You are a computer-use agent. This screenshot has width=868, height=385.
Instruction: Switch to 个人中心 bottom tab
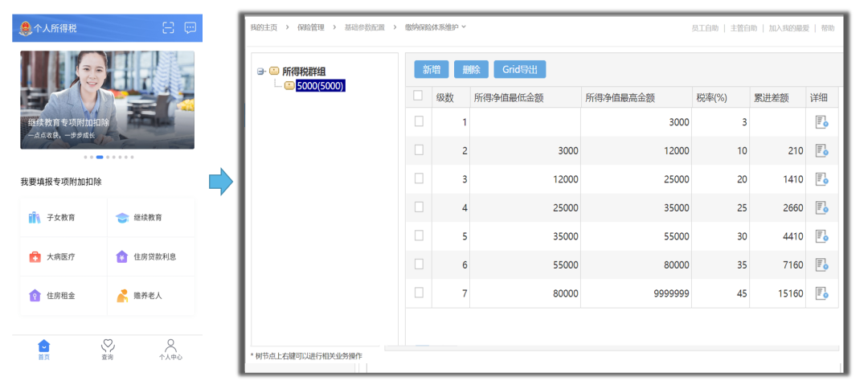[x=170, y=350]
